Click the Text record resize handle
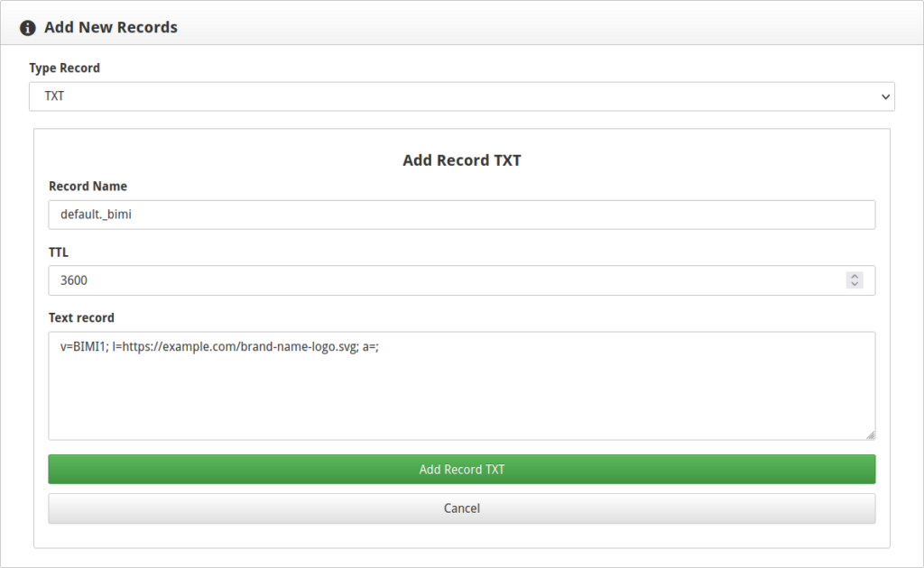The width and height of the screenshot is (924, 568). click(x=870, y=435)
